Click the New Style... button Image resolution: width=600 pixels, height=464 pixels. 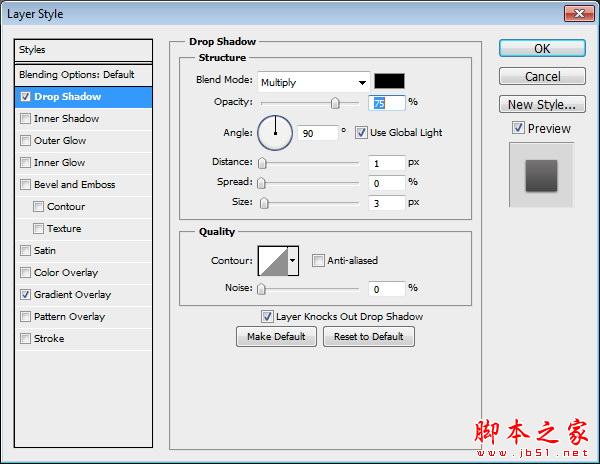[x=542, y=104]
